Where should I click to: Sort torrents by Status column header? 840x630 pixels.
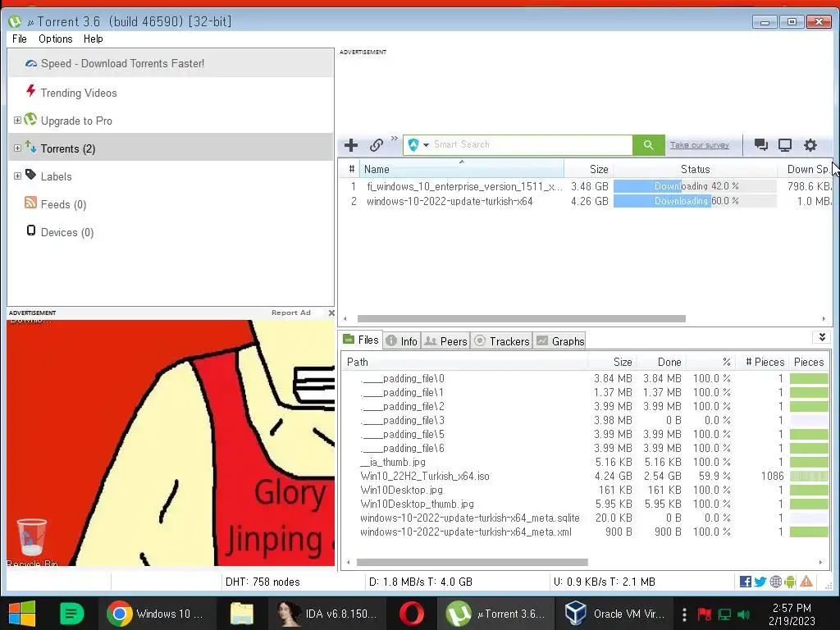click(695, 169)
